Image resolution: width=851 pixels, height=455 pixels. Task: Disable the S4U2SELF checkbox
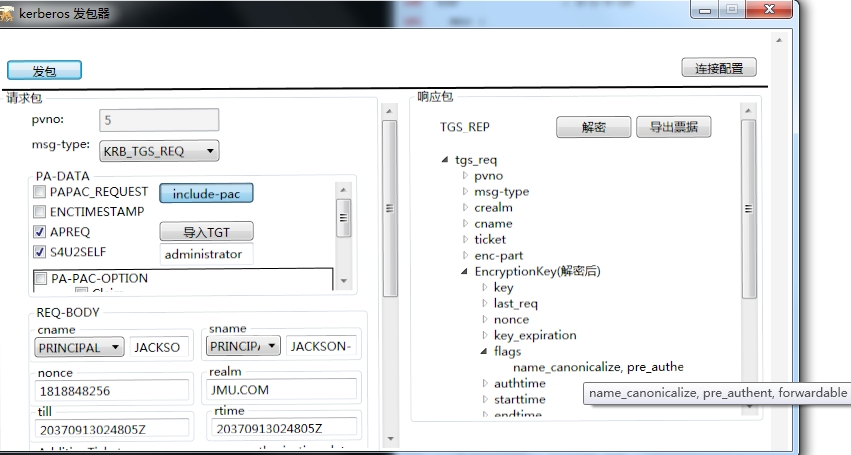coord(40,252)
